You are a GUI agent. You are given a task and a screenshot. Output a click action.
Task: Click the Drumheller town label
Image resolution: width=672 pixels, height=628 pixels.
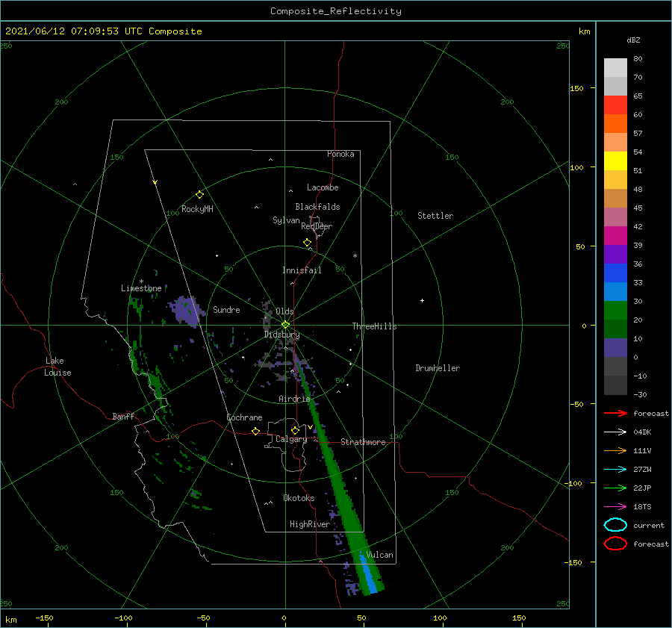click(x=438, y=368)
